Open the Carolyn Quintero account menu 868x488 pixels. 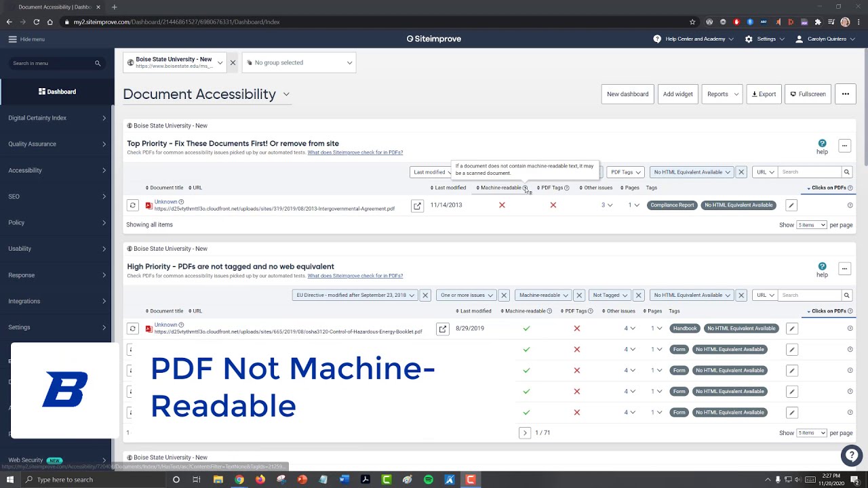pyautogui.click(x=825, y=39)
